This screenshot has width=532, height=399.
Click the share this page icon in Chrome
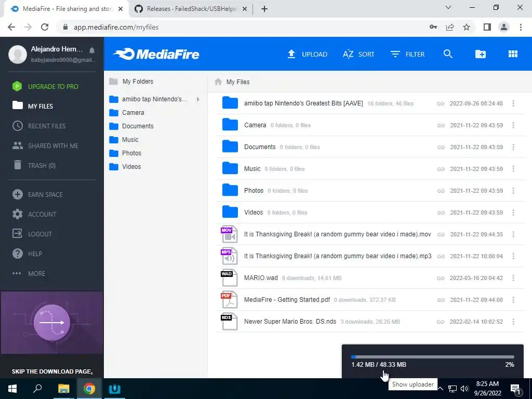click(450, 27)
